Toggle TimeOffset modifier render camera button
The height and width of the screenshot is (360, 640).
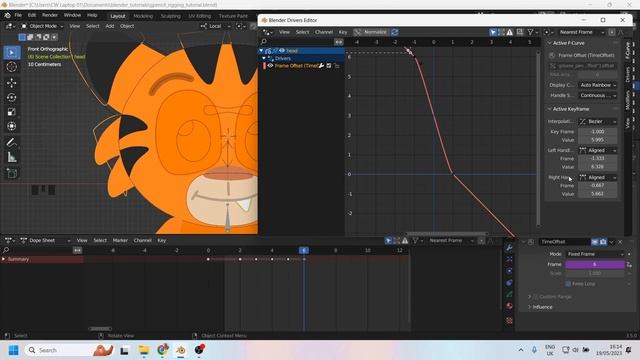pos(603,242)
